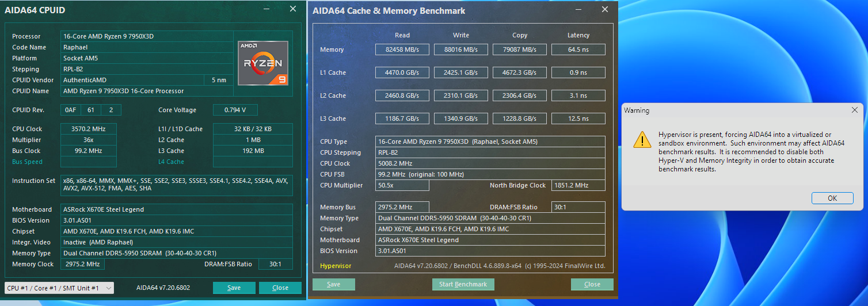Click the yellow warning triangle icon
The width and height of the screenshot is (868, 306).
642,139
